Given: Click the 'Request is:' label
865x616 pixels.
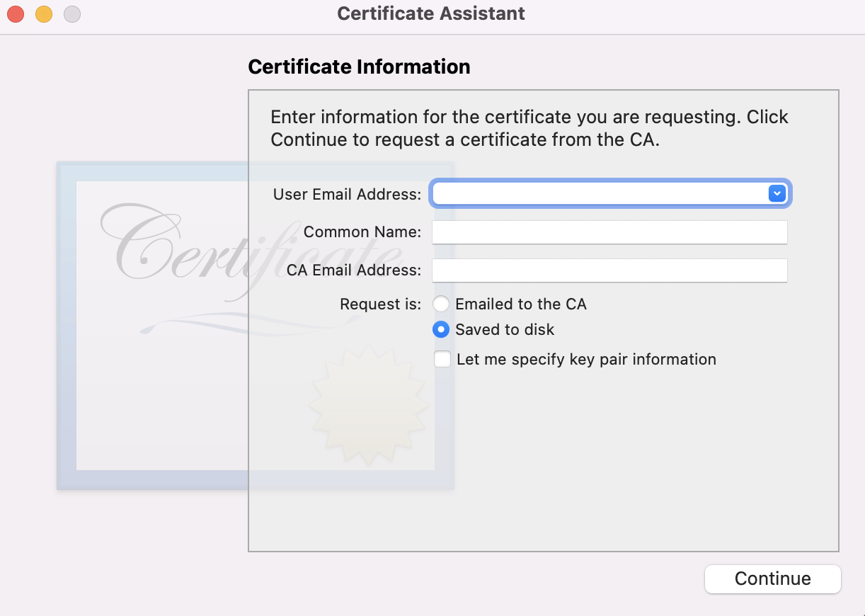Looking at the screenshot, I should [x=380, y=304].
